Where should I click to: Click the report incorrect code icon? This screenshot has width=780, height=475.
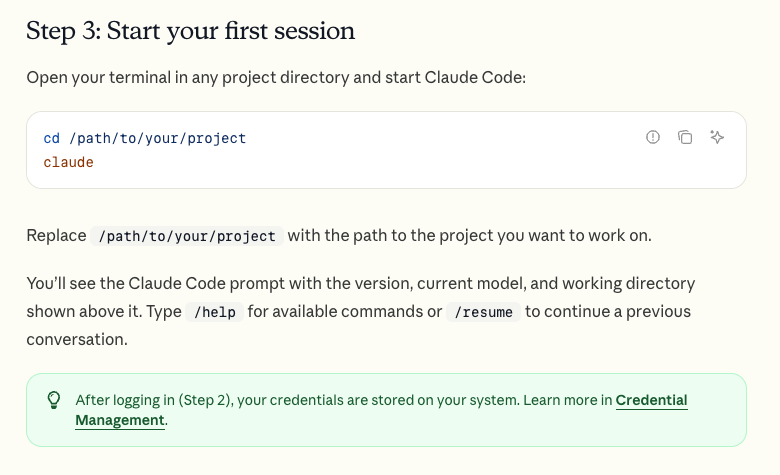click(653, 137)
